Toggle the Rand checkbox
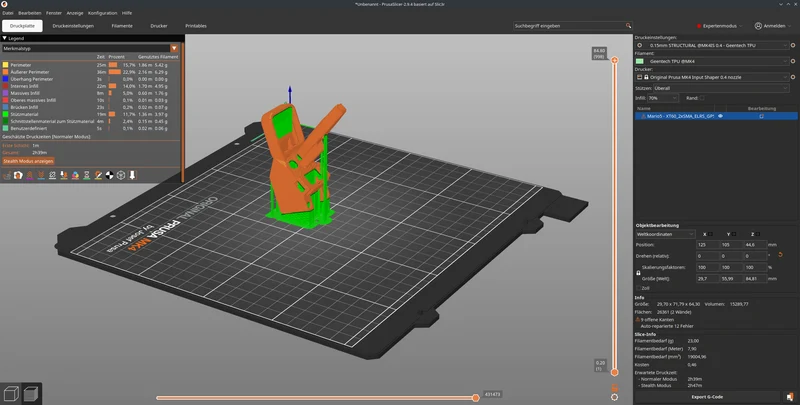The image size is (800, 405). click(702, 98)
